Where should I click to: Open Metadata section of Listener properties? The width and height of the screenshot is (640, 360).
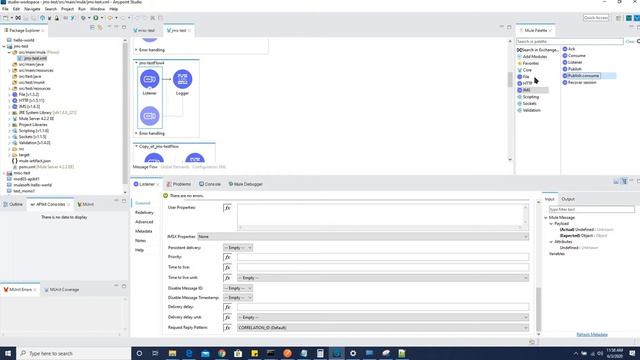143,231
